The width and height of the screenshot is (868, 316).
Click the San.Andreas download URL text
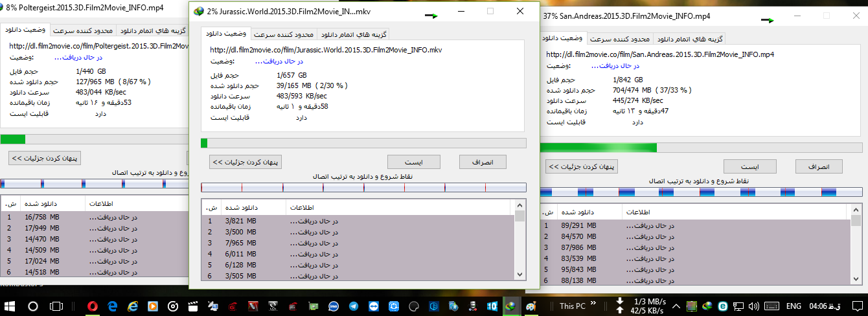click(x=660, y=54)
